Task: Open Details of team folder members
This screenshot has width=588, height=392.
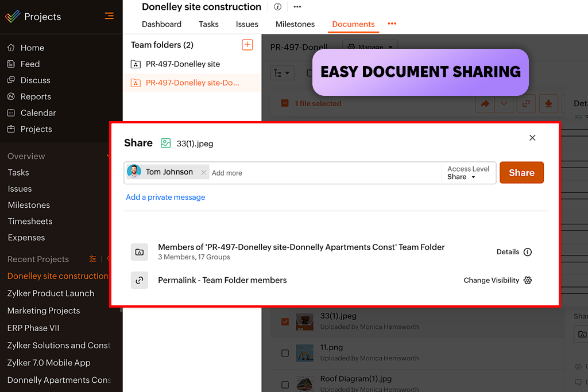Action: (514, 252)
